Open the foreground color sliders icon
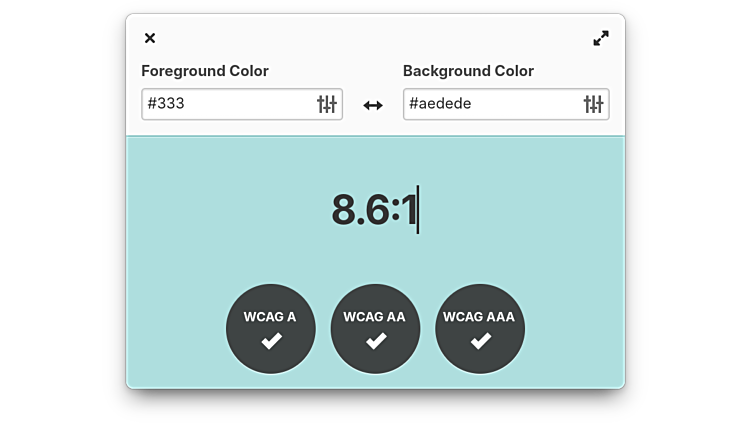This screenshot has height=423, width=752. click(x=327, y=104)
